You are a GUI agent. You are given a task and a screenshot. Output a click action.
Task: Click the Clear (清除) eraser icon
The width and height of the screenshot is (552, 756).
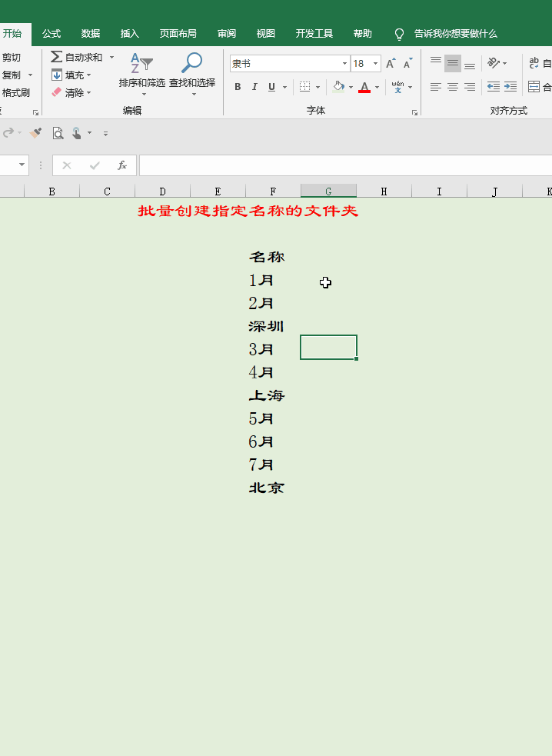(56, 92)
